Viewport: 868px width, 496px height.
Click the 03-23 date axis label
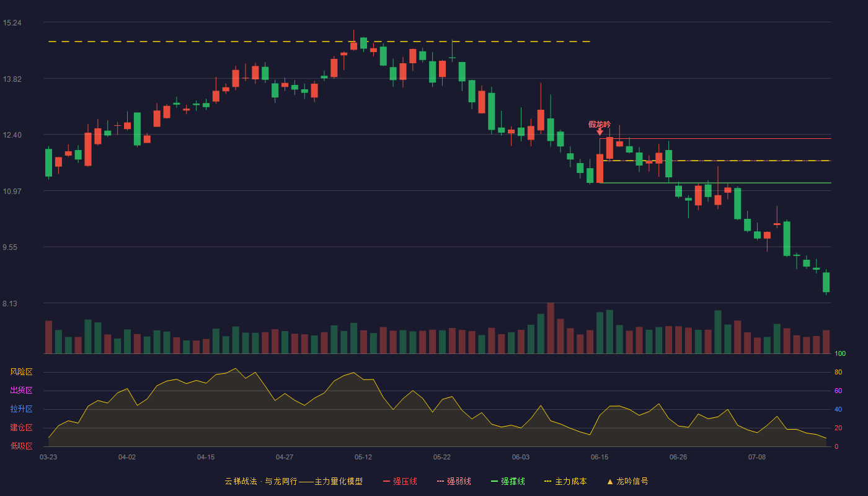click(x=48, y=457)
